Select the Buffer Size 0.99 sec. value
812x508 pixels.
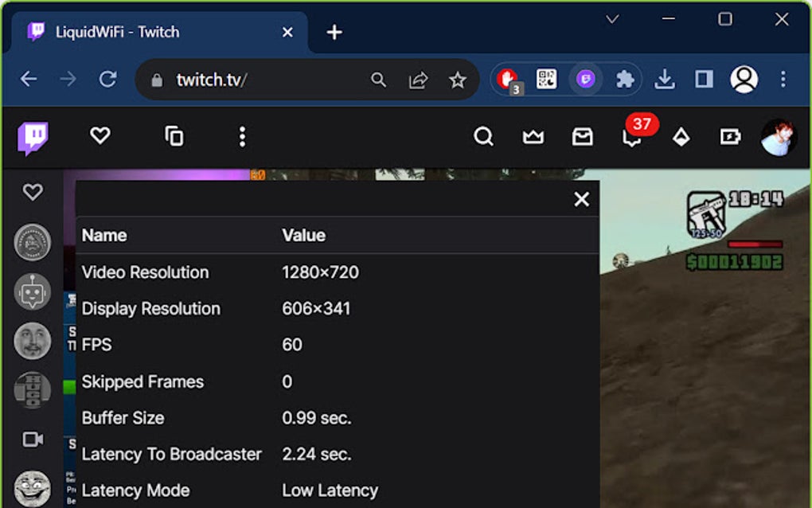pos(316,418)
